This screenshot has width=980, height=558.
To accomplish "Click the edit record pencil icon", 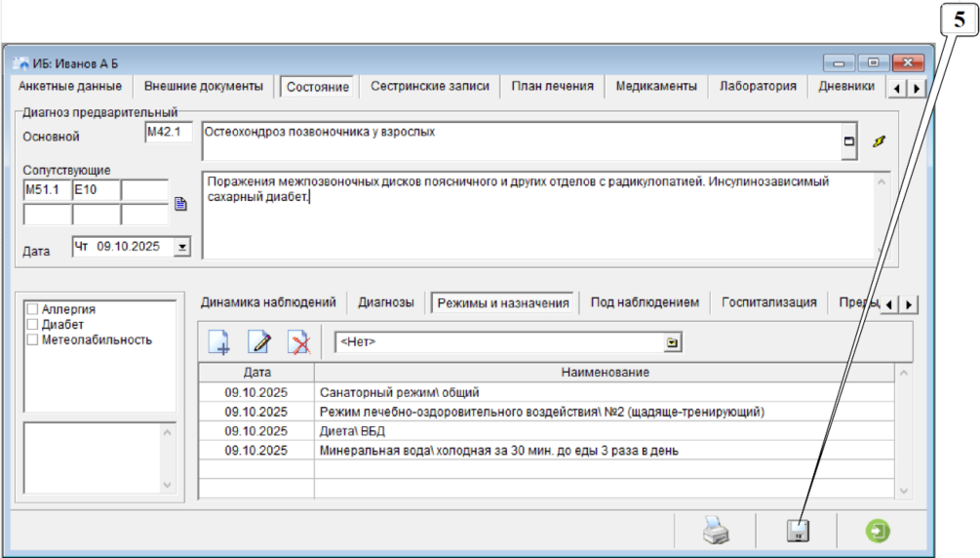I will [x=259, y=342].
